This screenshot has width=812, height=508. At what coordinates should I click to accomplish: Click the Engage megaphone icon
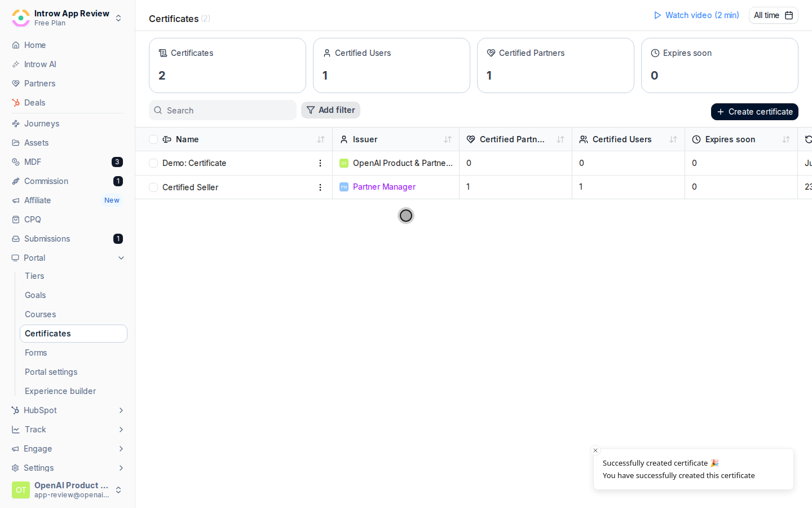16,449
